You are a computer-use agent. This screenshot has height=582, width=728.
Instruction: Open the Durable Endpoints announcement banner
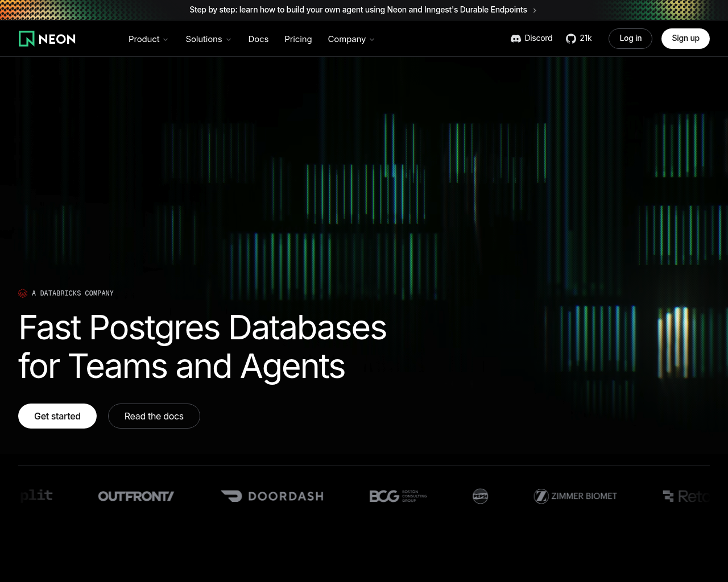pyautogui.click(x=358, y=10)
